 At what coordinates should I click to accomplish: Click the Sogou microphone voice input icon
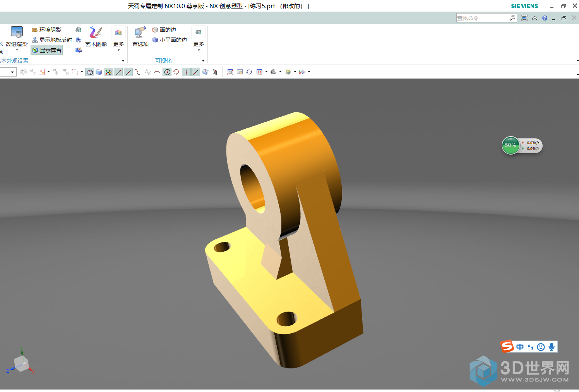click(x=552, y=347)
